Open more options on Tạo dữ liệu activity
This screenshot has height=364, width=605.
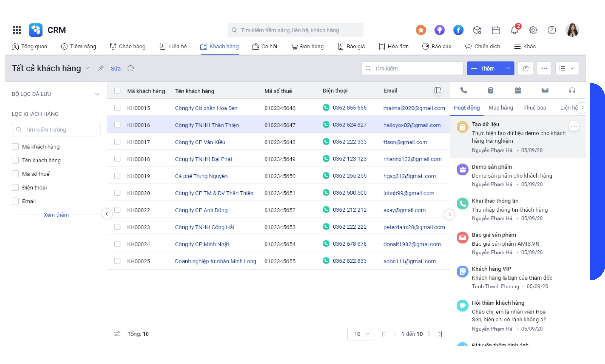tap(574, 126)
